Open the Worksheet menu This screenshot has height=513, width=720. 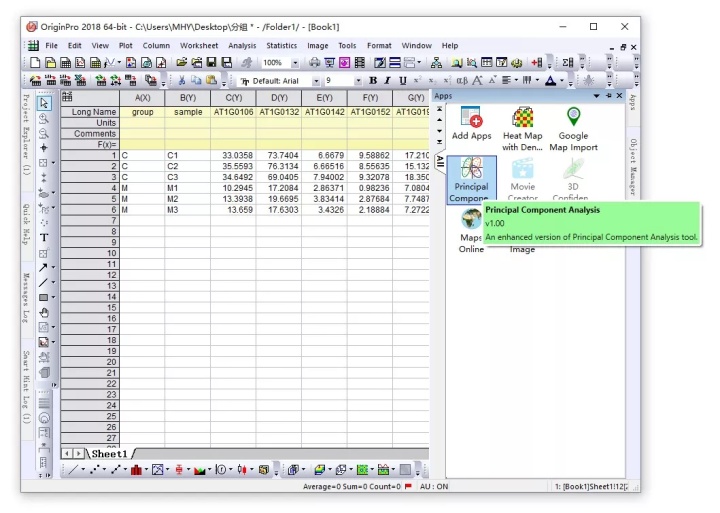pos(199,45)
